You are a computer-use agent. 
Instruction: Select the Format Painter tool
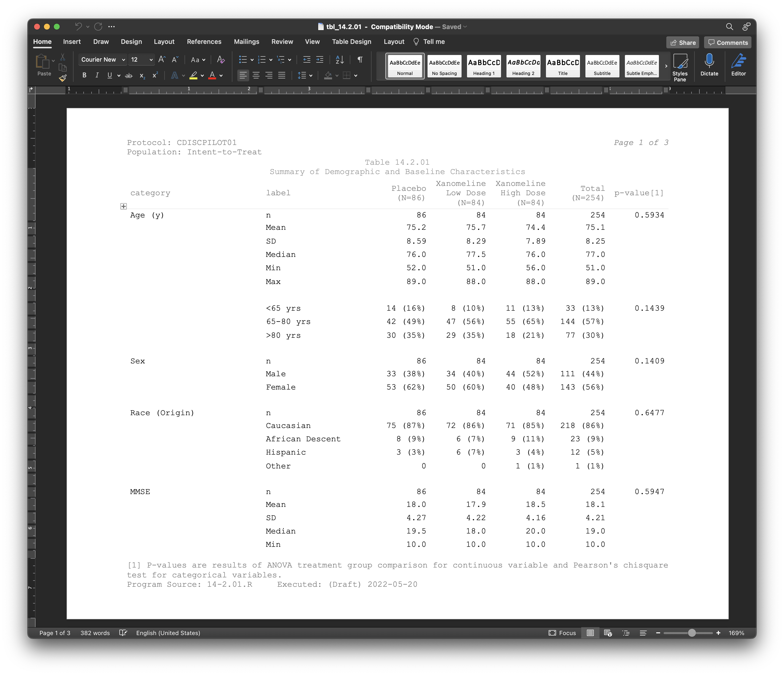point(63,78)
